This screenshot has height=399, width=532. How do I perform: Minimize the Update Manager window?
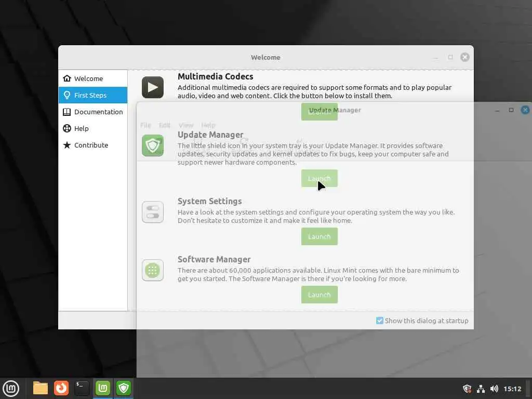497,110
